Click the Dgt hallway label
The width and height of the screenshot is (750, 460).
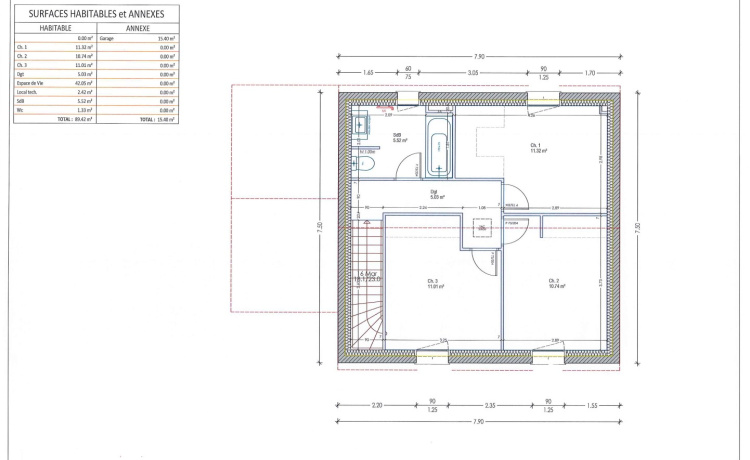(x=435, y=193)
